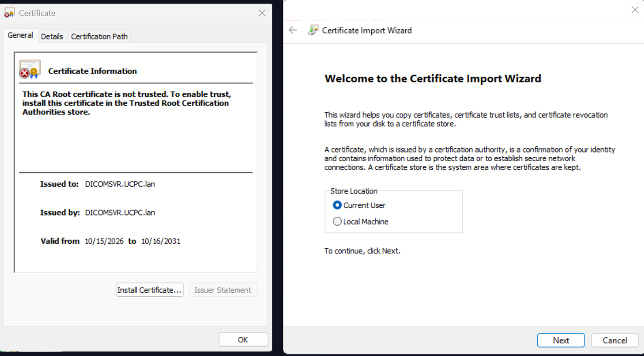Confirm the Certificate dialog with OK

(243, 339)
